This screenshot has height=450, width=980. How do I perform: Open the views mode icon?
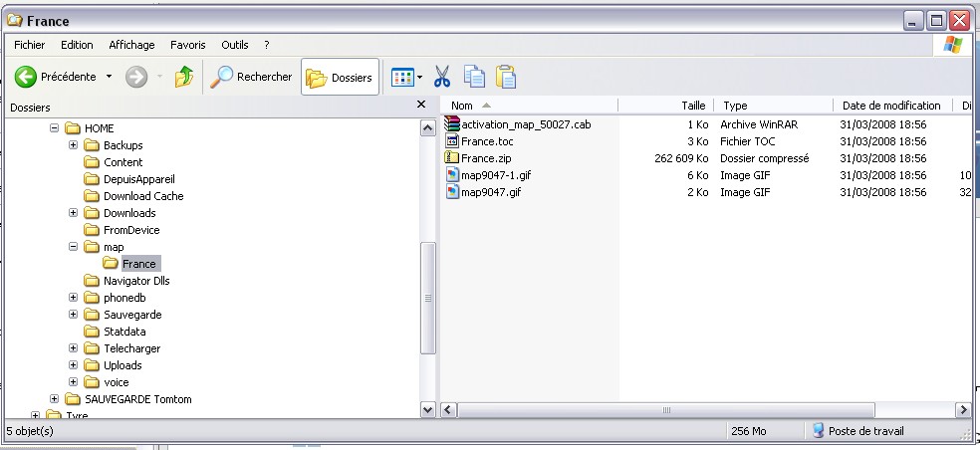click(x=402, y=78)
